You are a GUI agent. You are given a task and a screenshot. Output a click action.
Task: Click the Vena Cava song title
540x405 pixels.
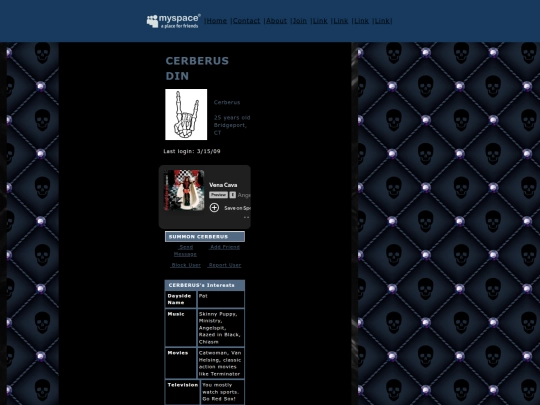223,185
